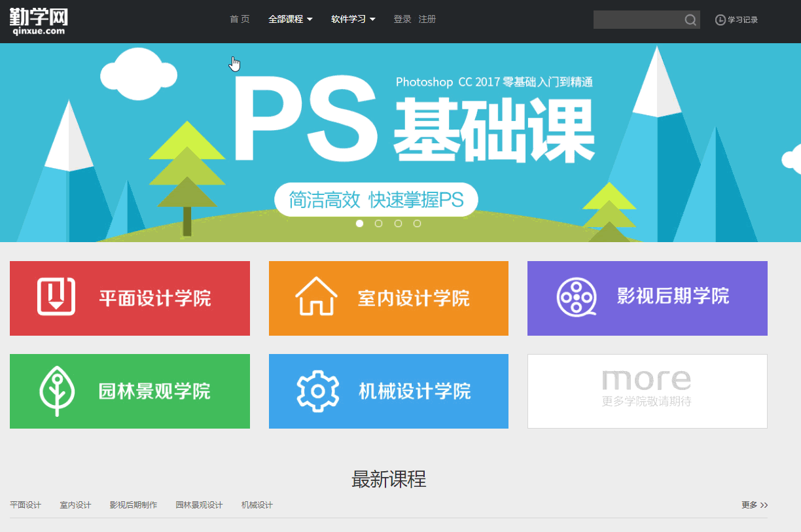Click the house icon on 室内设计学院
This screenshot has width=801, height=532.
(x=316, y=297)
